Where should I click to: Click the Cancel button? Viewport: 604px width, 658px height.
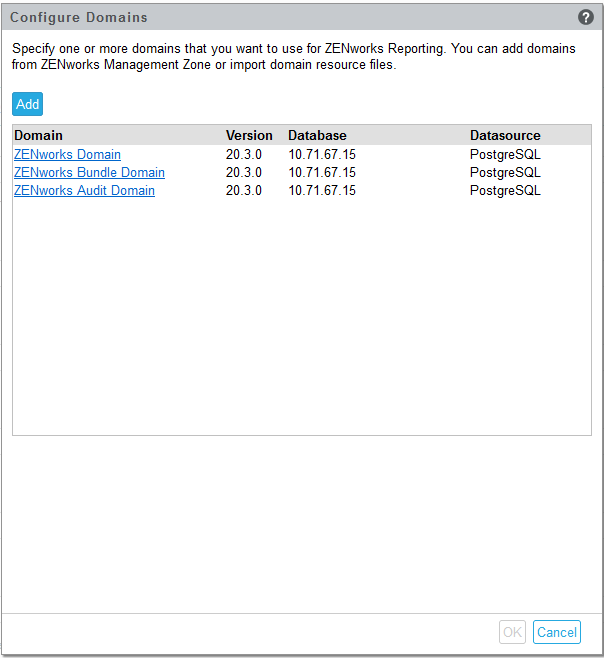coord(556,632)
